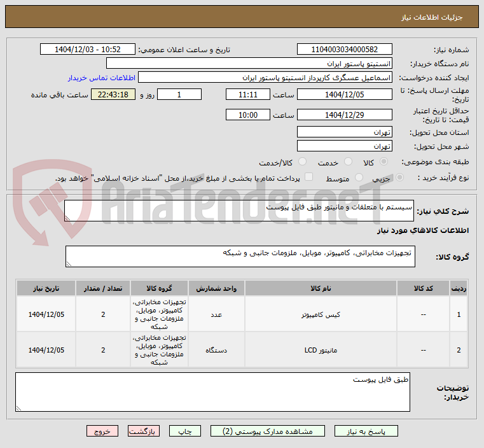Toggle the اسناد خزانه اسلامی payment checkbox
The height and width of the screenshot is (448, 484).
308,177
